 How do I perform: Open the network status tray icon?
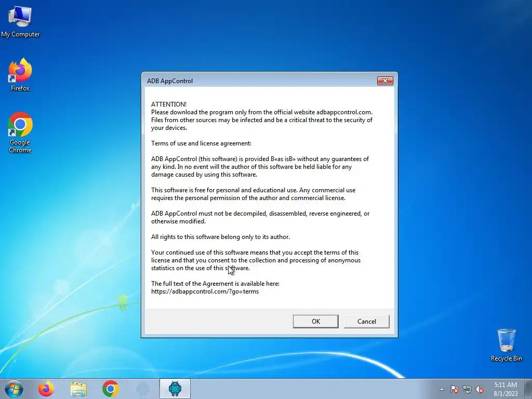tap(467, 389)
